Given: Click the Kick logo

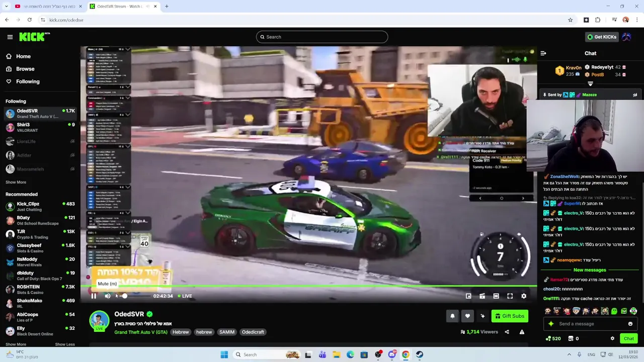Looking at the screenshot, I should (x=34, y=37).
